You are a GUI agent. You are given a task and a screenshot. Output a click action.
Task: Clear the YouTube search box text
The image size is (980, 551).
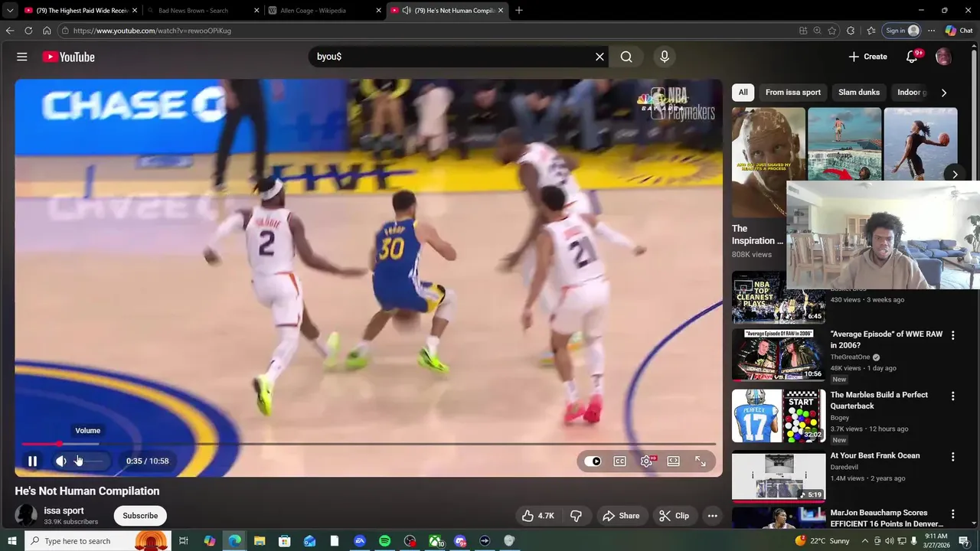599,57
